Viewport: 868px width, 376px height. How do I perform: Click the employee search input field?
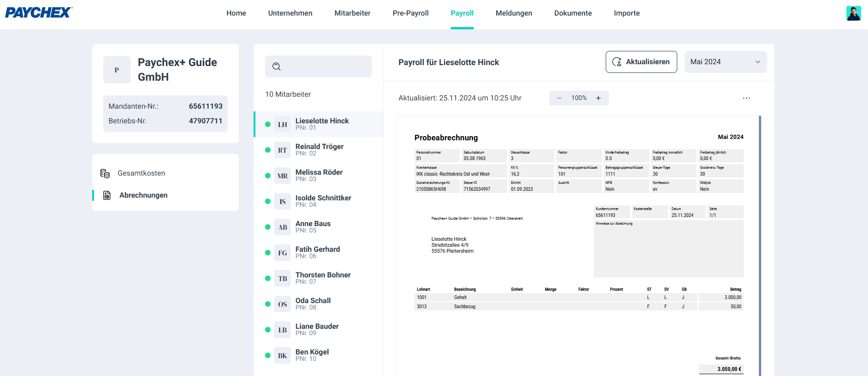[318, 66]
